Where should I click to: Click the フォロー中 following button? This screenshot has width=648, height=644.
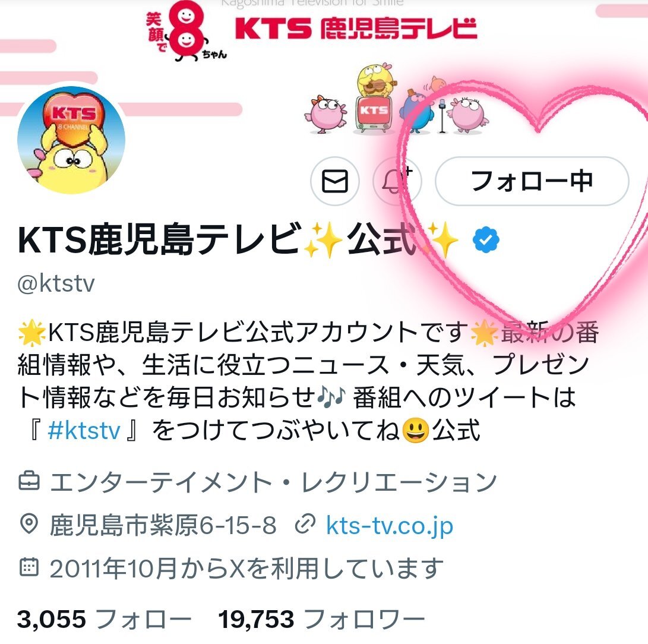point(532,181)
